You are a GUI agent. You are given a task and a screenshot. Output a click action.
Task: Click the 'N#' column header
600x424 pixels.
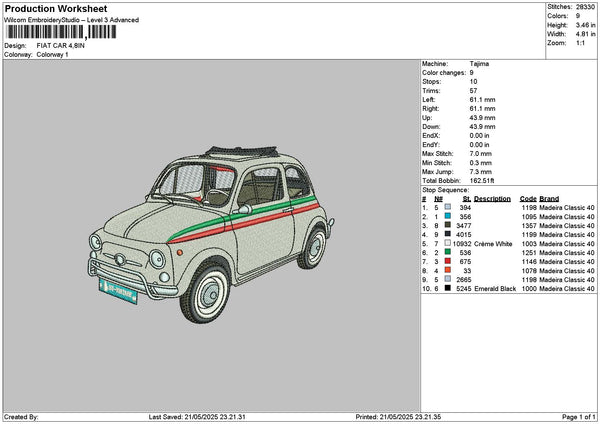point(438,199)
